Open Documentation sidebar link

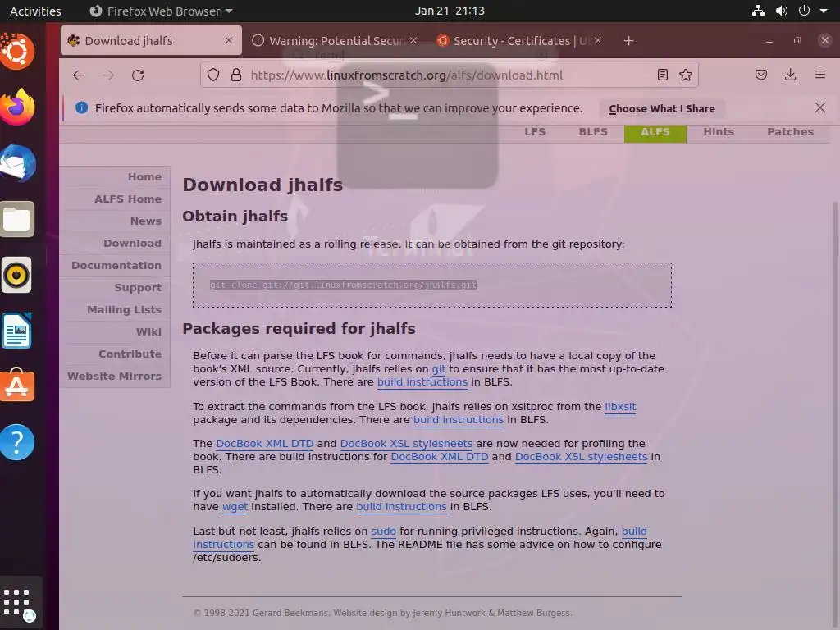[x=116, y=265]
